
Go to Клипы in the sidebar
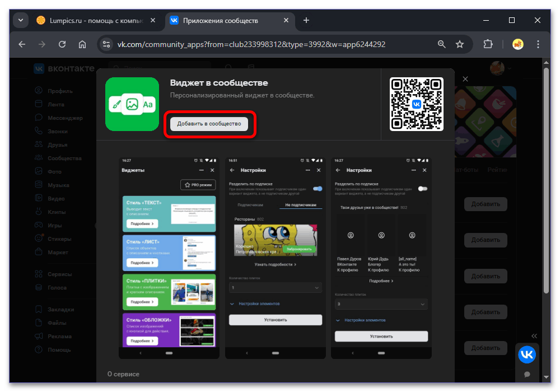(50, 212)
